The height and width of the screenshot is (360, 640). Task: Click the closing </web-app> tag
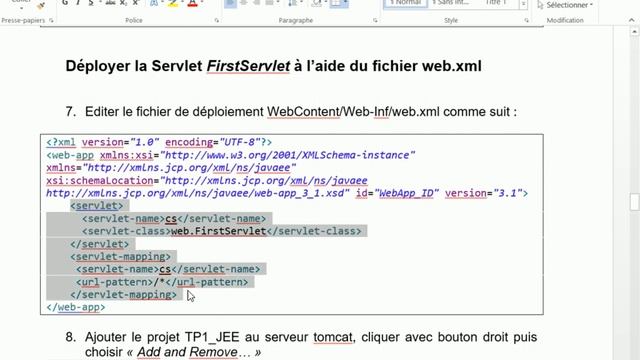coord(76,307)
